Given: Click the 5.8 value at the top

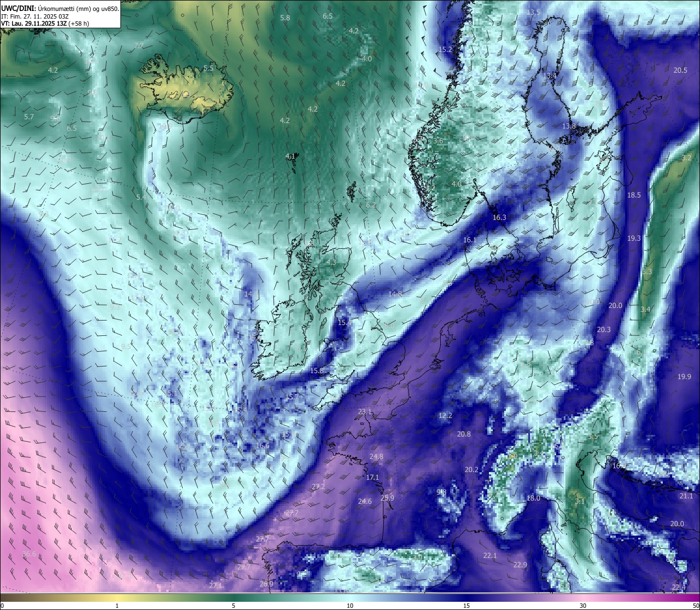Looking at the screenshot, I should coord(285,18).
